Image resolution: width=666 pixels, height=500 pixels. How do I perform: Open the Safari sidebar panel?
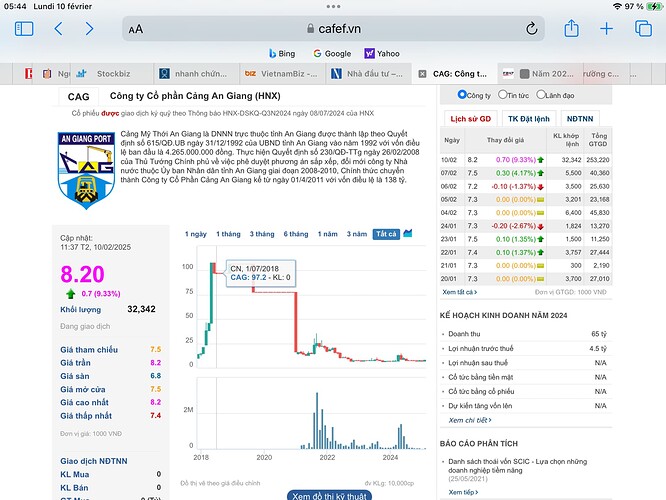point(24,29)
